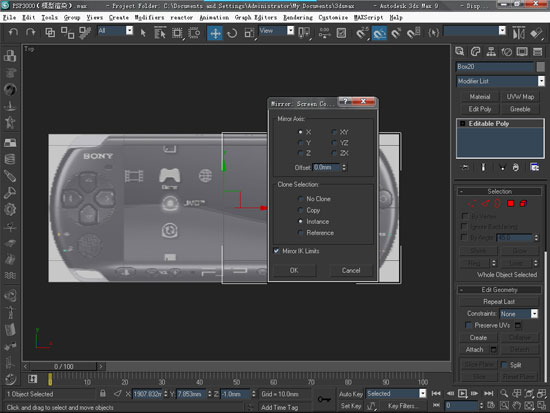This screenshot has height=413, width=550.
Task: Toggle the highlighted Snaps icon
Action: pos(379,33)
